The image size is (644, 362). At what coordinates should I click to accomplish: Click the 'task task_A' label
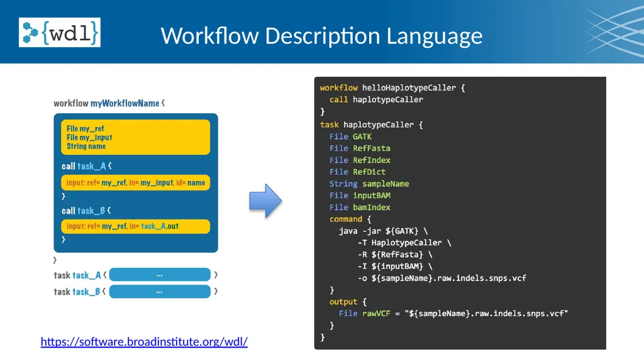77,275
